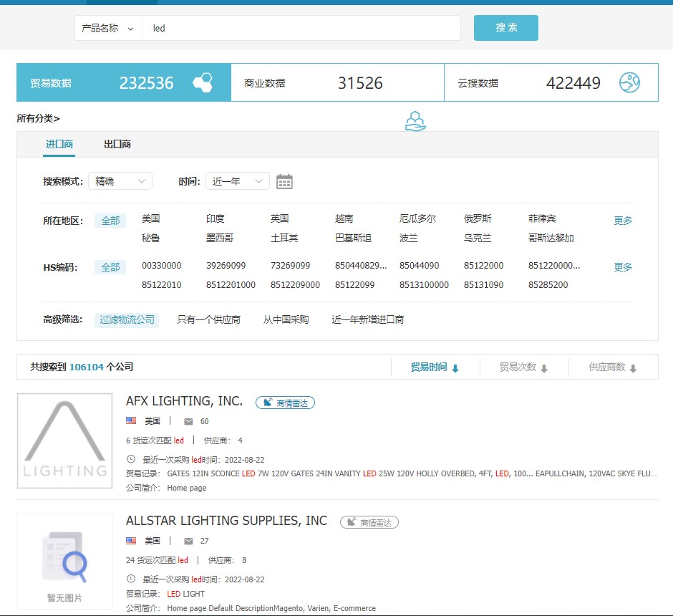
Task: Open ALLSTAR LIGHTING SUPPLIES, INC link
Action: point(227,521)
